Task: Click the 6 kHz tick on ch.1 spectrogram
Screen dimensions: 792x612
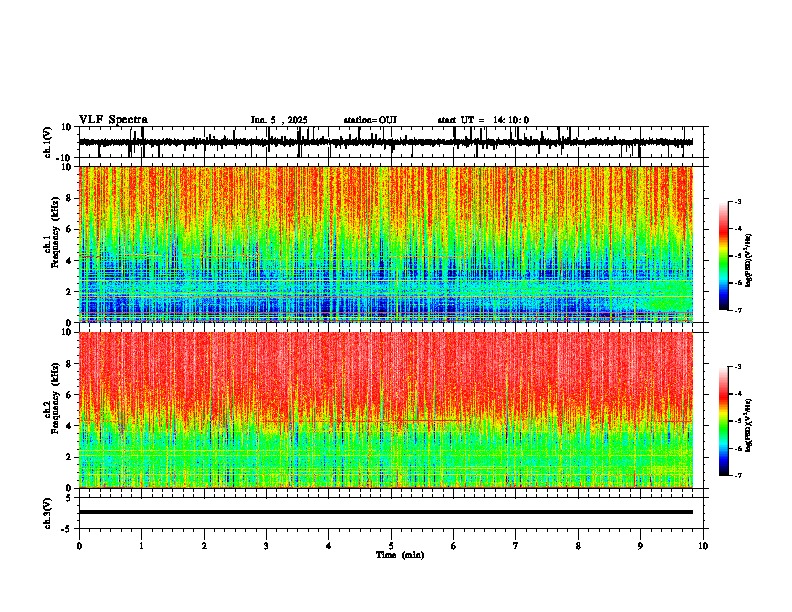Action: pos(70,230)
